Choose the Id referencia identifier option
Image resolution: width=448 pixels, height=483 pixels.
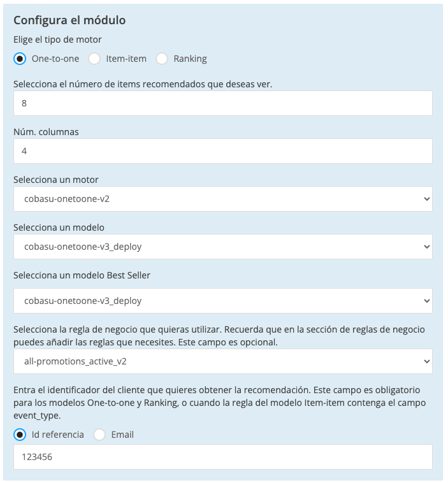(20, 435)
